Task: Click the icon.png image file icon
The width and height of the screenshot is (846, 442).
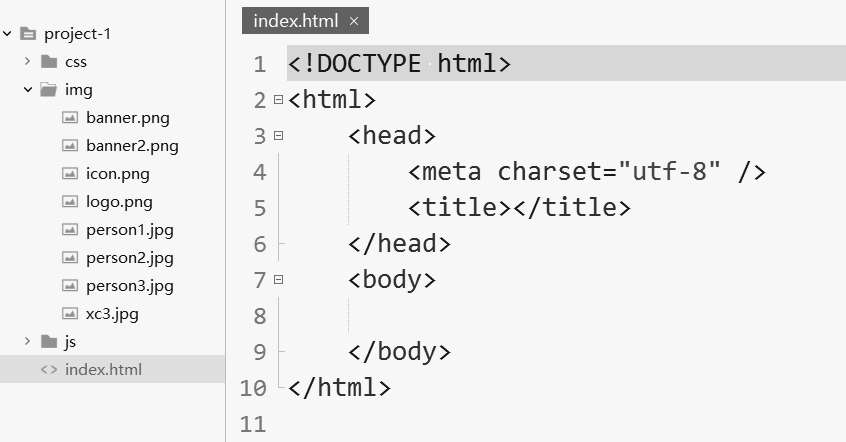Action: [70, 173]
